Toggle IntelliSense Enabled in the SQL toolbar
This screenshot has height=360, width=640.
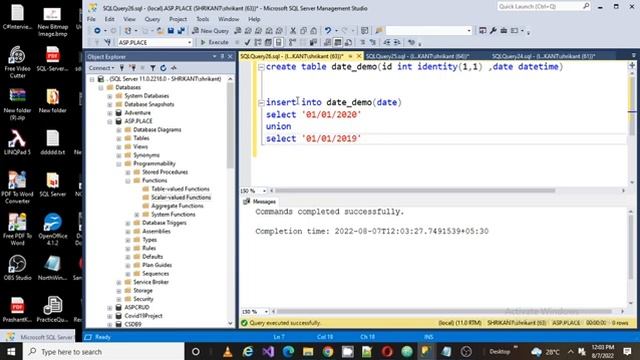[x=279, y=42]
